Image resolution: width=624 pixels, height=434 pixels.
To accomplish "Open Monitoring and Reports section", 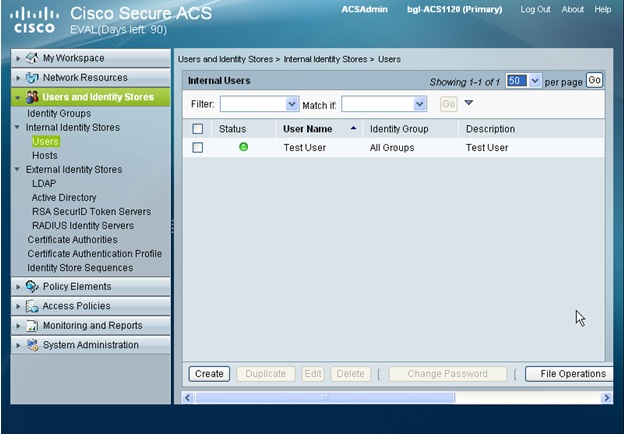I will (x=91, y=325).
